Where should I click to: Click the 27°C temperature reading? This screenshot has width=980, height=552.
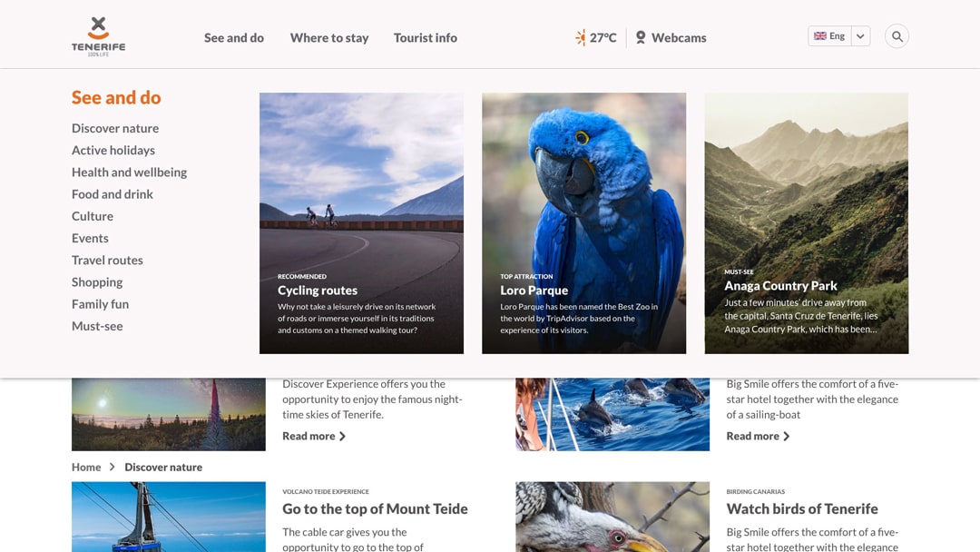click(x=603, y=37)
